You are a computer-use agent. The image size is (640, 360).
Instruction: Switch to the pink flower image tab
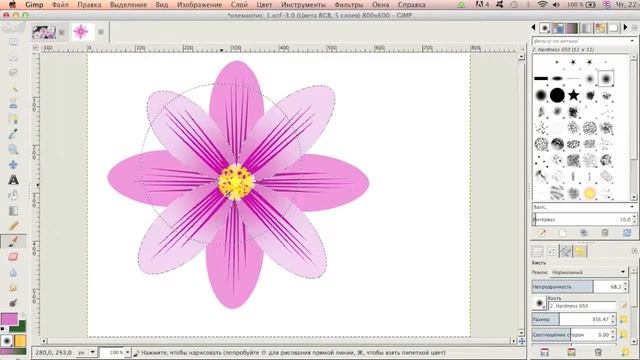pos(81,31)
